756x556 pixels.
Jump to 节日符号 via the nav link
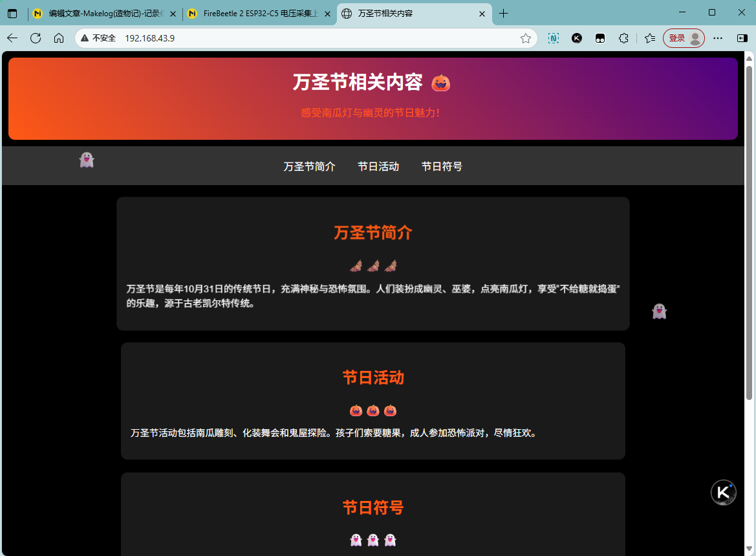[x=442, y=166]
